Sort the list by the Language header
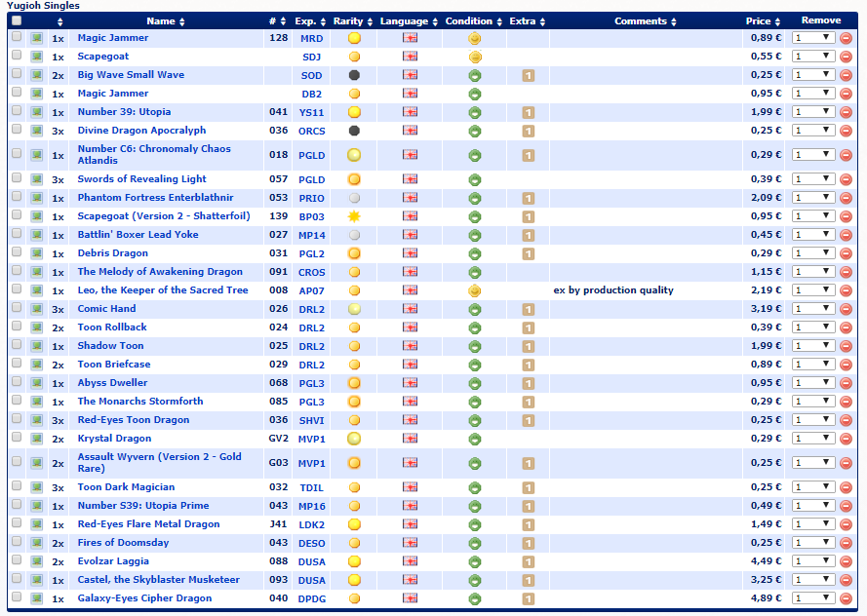The height and width of the screenshot is (616, 867). click(x=410, y=21)
